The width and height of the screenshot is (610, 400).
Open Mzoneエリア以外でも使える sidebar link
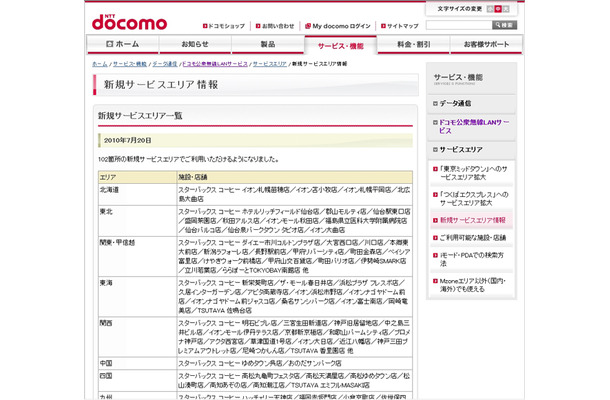pos(472,285)
